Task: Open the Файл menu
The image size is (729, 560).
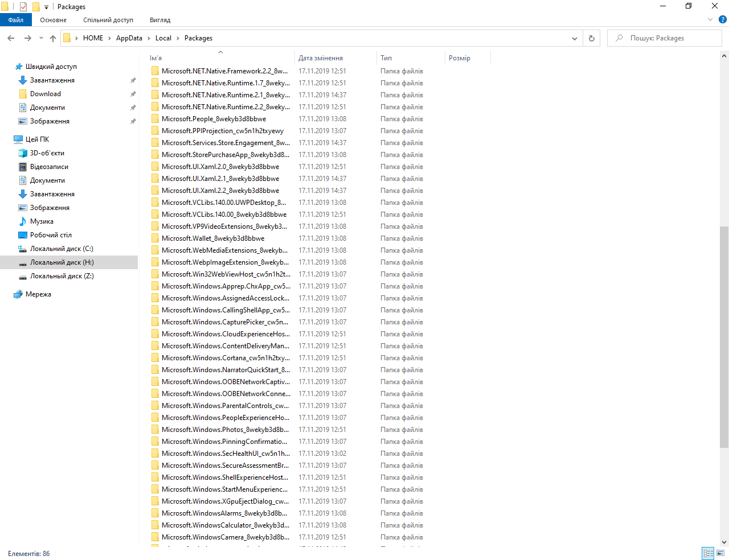Action: [x=16, y=20]
